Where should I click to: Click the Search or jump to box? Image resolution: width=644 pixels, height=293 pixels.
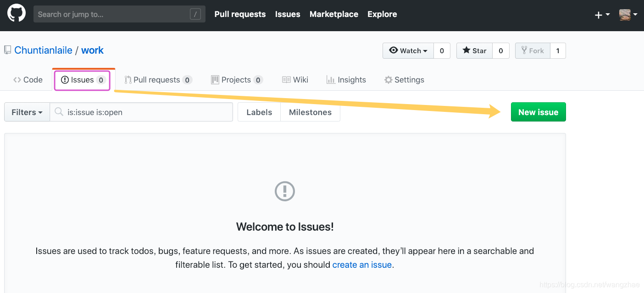119,14
